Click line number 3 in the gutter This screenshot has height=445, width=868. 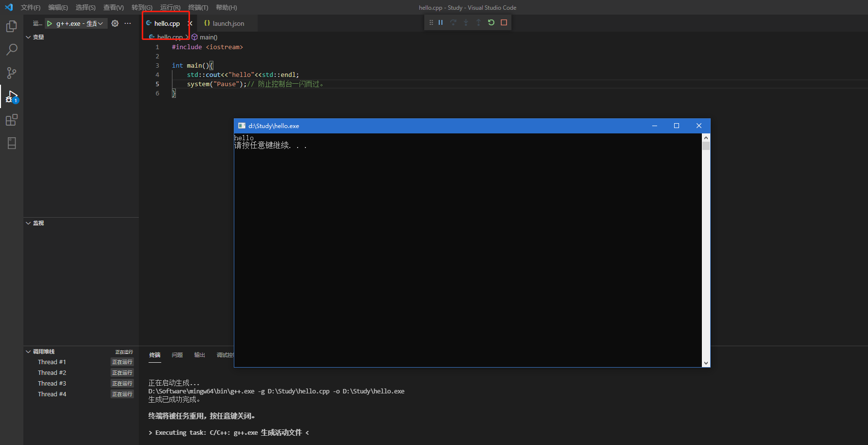(157, 65)
